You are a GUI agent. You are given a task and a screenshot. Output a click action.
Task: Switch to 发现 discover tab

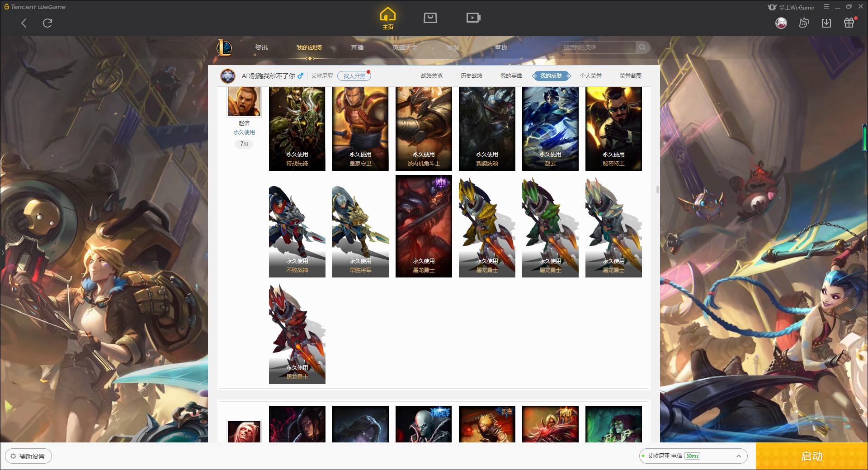click(x=453, y=47)
